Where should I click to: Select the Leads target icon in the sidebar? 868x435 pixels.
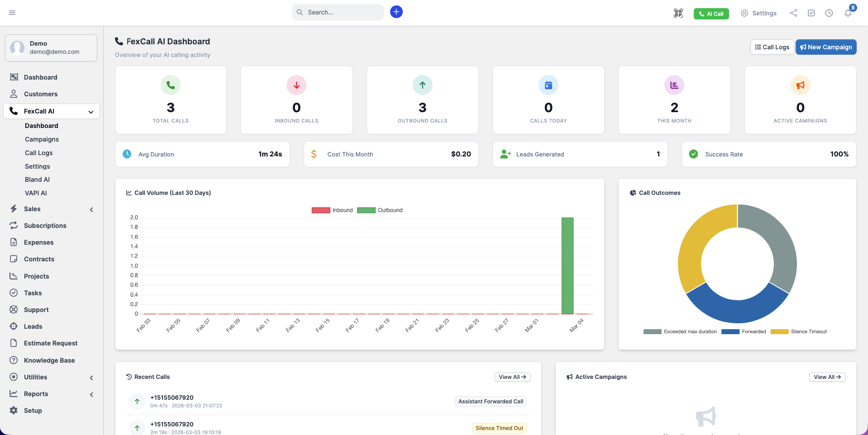pos(14,326)
